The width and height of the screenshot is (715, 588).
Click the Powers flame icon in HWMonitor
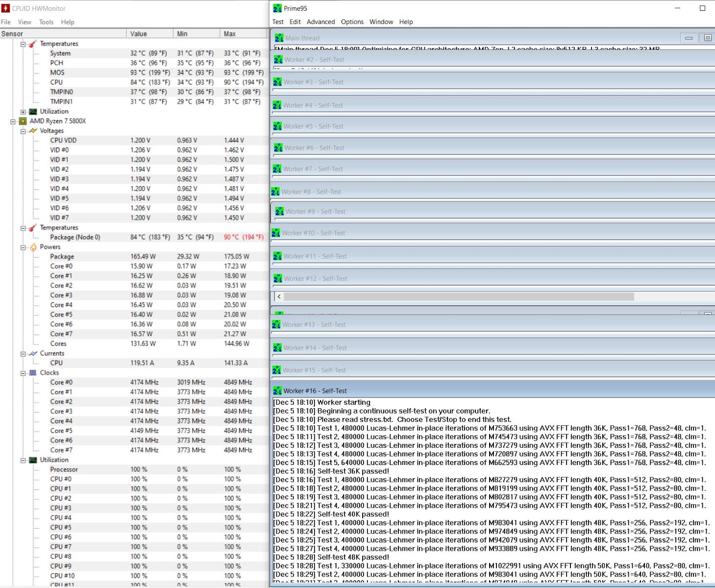pyautogui.click(x=33, y=247)
